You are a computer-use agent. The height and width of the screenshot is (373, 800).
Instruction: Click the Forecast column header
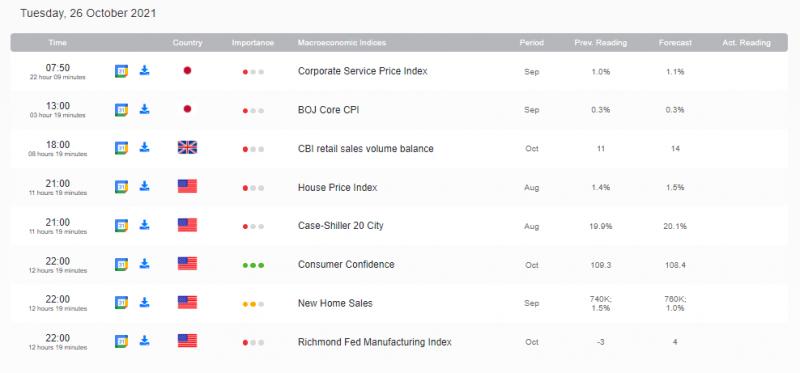tap(675, 43)
